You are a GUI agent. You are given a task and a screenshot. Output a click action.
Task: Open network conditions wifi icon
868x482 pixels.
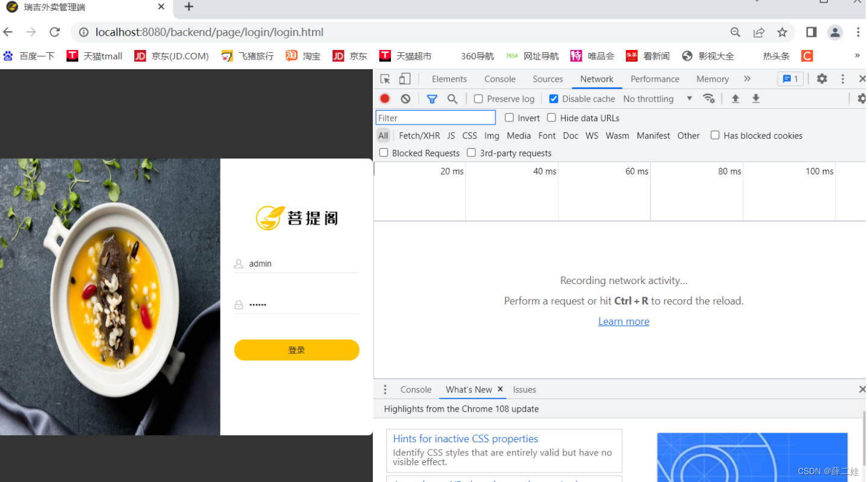click(709, 99)
